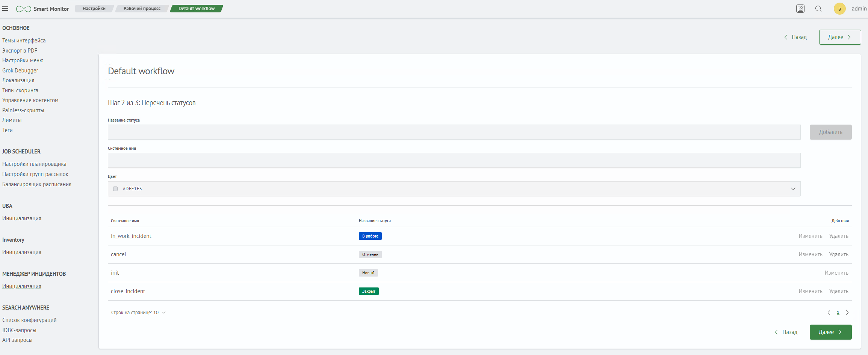Open Инициализация under Менеджер инцидентов
Viewport: 868px width, 355px height.
[22, 286]
